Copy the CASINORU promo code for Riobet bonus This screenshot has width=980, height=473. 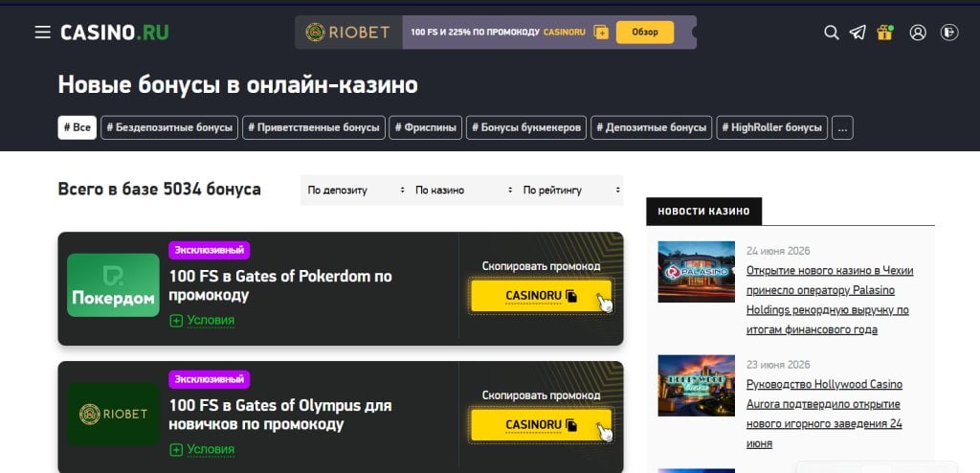click(542, 425)
